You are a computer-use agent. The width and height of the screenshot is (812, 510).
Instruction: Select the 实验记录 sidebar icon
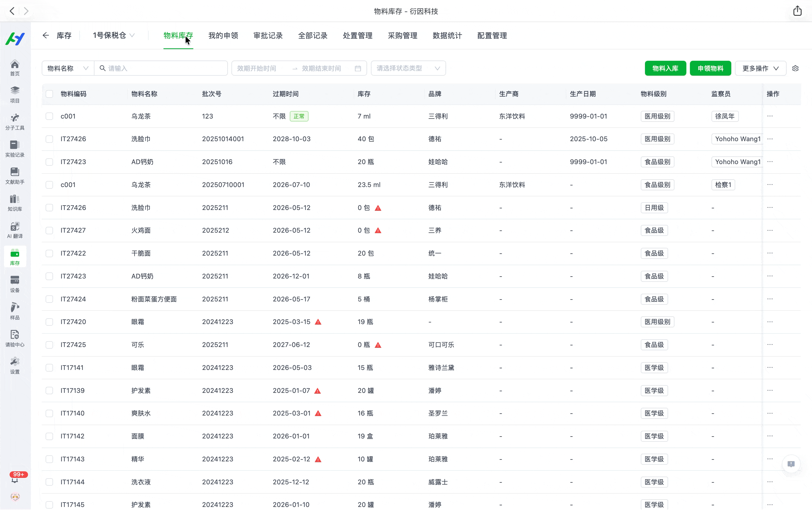pyautogui.click(x=15, y=148)
